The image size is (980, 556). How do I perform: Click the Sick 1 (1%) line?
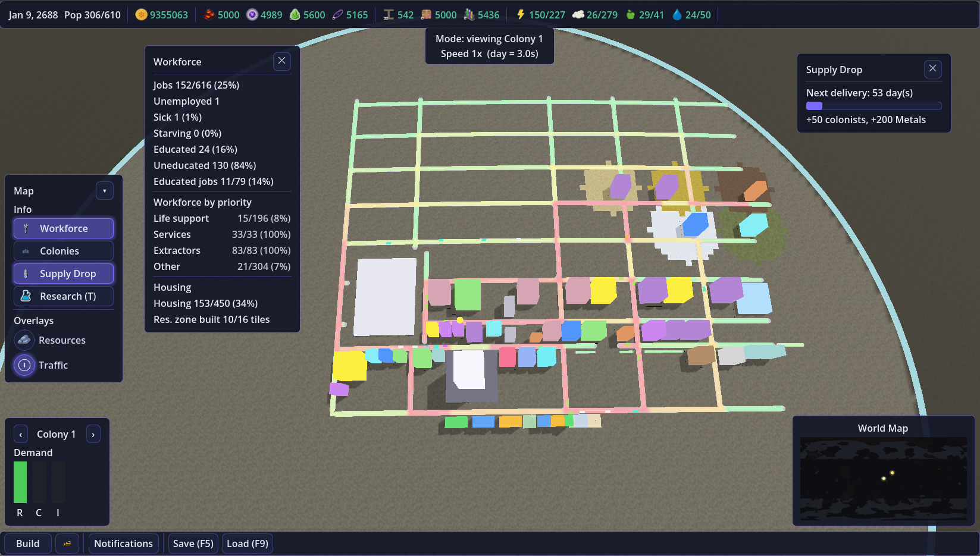[177, 117]
